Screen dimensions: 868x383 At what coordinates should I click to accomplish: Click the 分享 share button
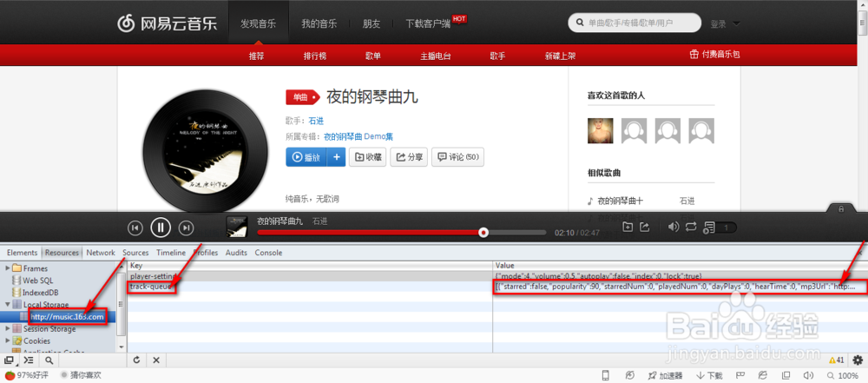click(409, 157)
